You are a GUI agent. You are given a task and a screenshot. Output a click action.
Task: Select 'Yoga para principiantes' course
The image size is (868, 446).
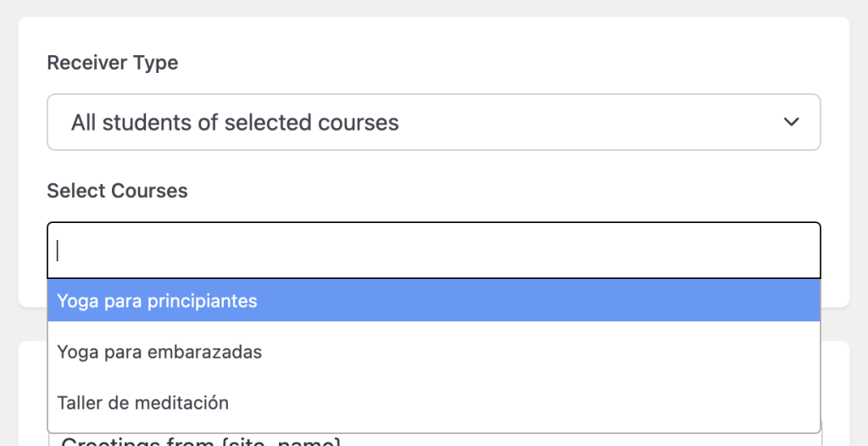click(158, 301)
